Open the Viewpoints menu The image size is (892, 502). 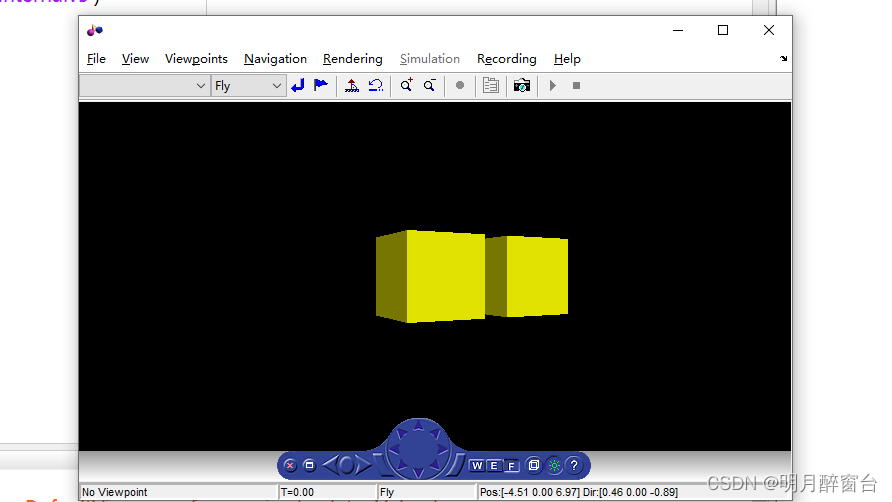196,59
